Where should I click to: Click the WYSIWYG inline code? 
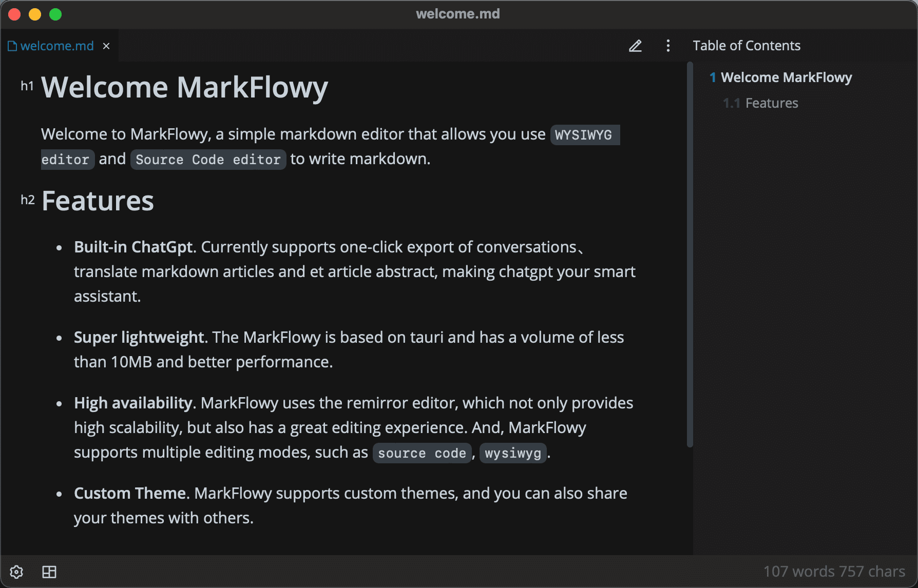pyautogui.click(x=585, y=135)
